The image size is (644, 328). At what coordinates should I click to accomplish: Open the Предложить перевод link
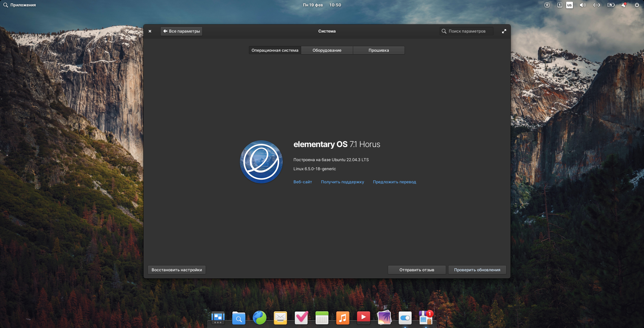point(394,182)
